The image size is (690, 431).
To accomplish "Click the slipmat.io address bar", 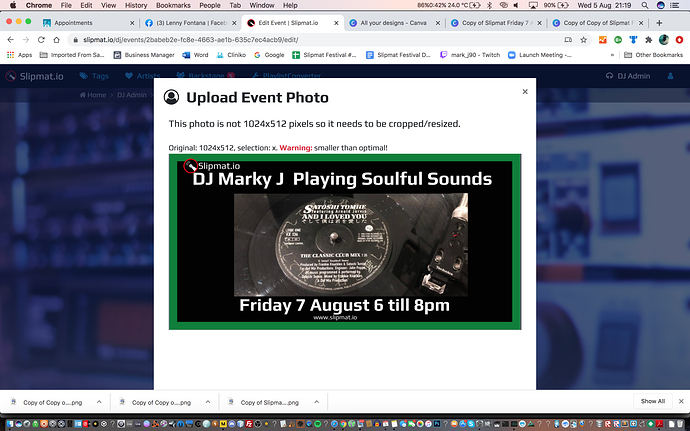I will [x=317, y=40].
